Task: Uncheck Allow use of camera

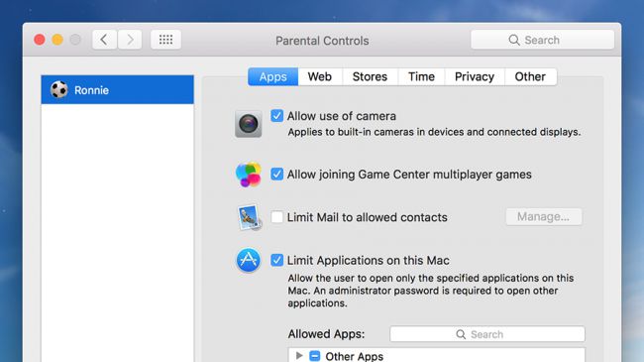Action: coord(276,116)
